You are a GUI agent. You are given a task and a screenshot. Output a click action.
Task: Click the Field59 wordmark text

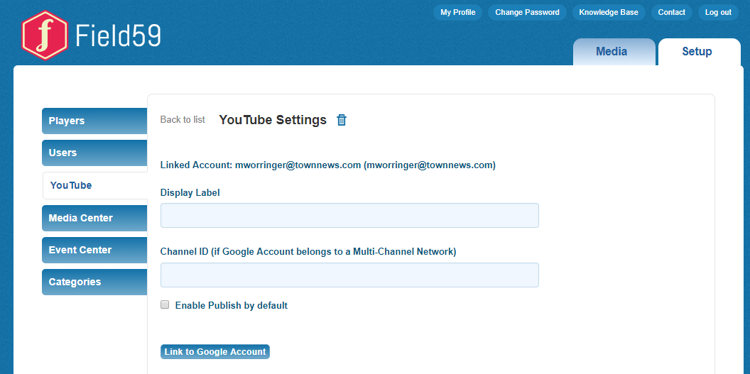pyautogui.click(x=118, y=35)
